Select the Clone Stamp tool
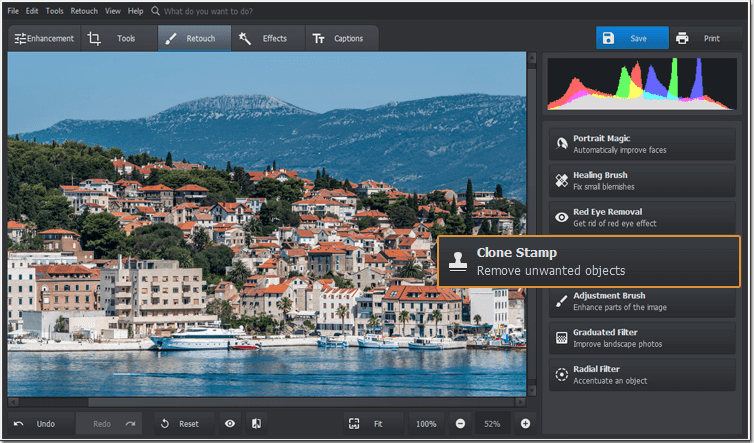Screen dimensions: 754x443 click(x=589, y=261)
